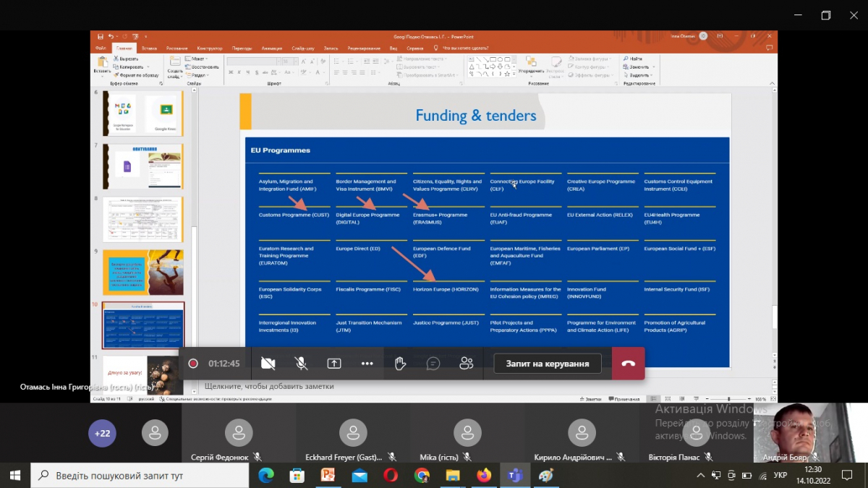This screenshot has height=488, width=868.
Task: Show the meeting chat conversation
Action: click(433, 364)
